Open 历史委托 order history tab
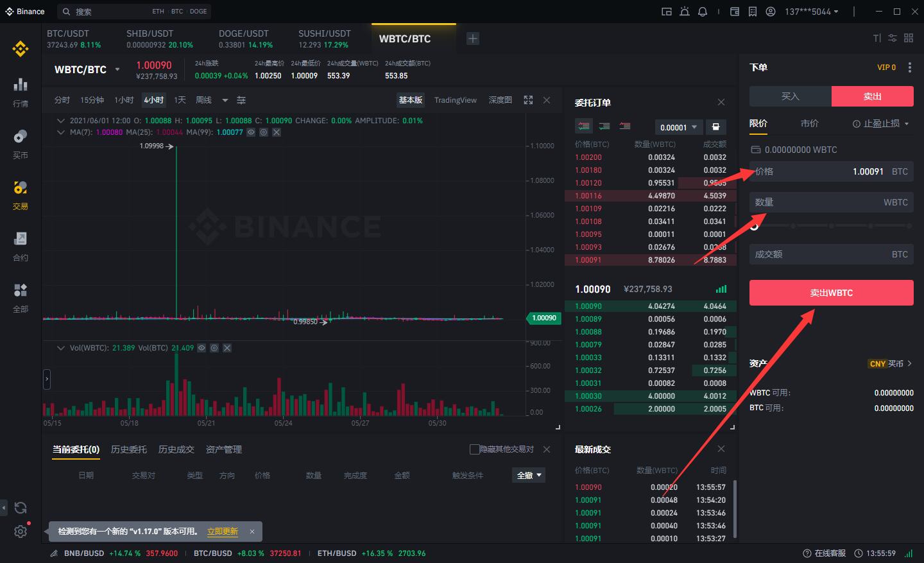Image resolution: width=924 pixels, height=563 pixels. tap(129, 449)
